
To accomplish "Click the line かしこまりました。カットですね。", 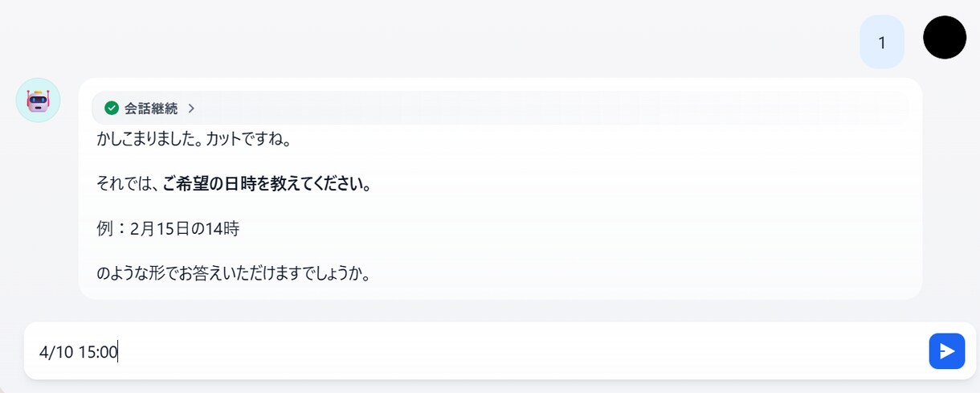I will point(193,139).
